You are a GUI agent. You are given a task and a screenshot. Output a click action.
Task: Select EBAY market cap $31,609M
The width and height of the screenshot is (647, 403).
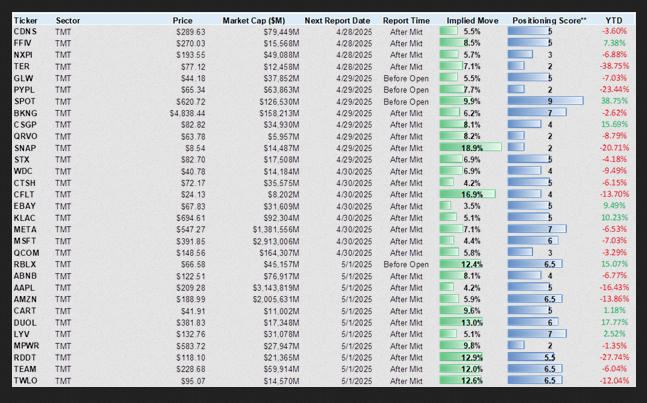pos(281,206)
